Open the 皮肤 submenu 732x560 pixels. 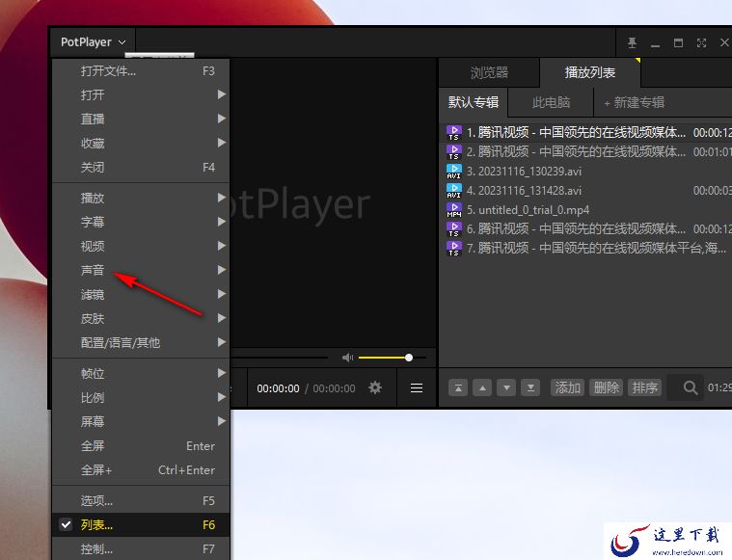pyautogui.click(x=141, y=318)
